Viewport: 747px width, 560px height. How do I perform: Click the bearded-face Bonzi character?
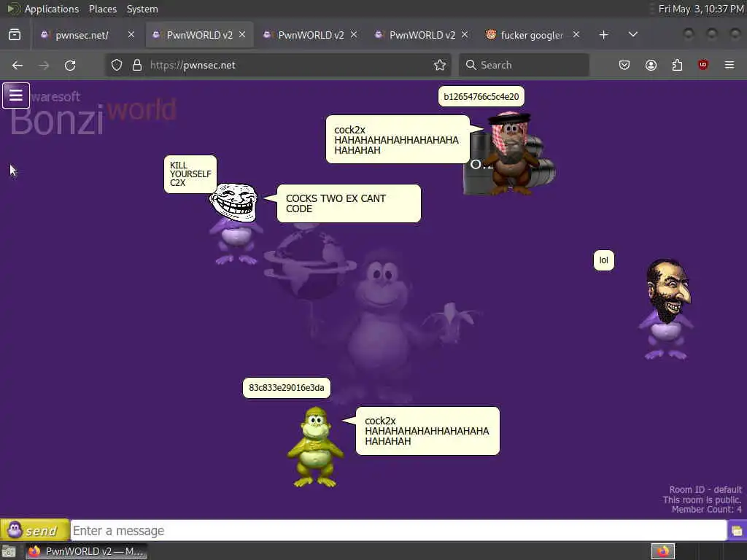[x=667, y=308]
